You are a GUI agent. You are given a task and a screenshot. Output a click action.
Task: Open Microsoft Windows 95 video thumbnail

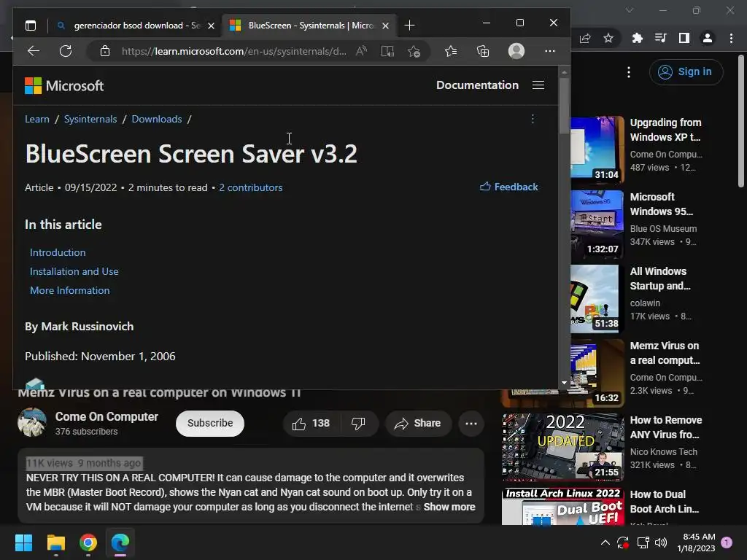point(597,223)
